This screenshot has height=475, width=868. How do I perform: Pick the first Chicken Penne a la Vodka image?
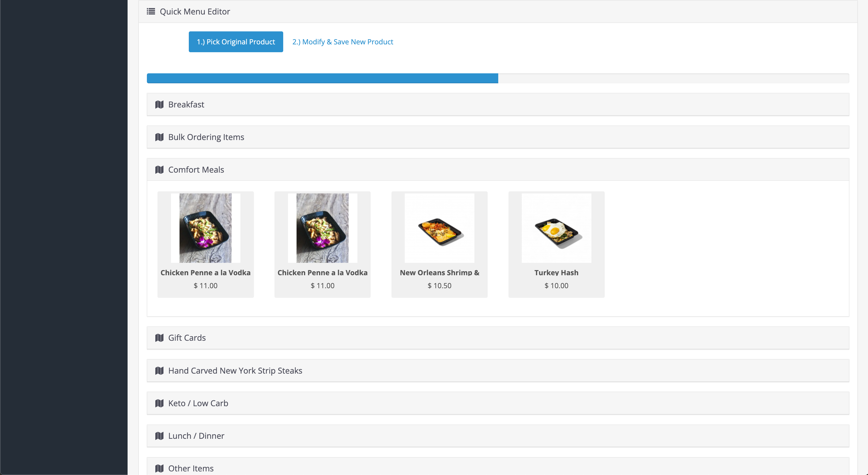tap(205, 228)
